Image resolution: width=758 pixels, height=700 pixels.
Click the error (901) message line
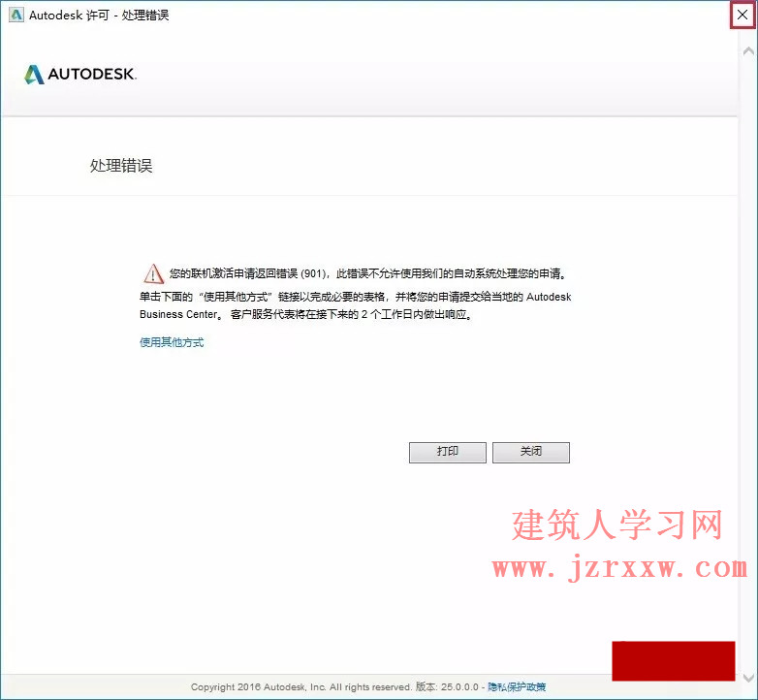tap(367, 273)
